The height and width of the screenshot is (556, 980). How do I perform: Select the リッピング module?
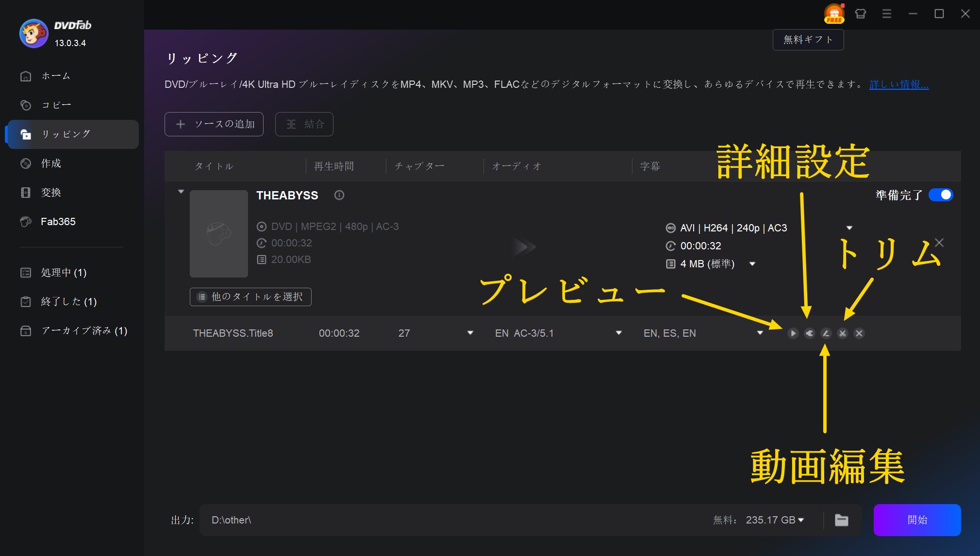(x=73, y=134)
